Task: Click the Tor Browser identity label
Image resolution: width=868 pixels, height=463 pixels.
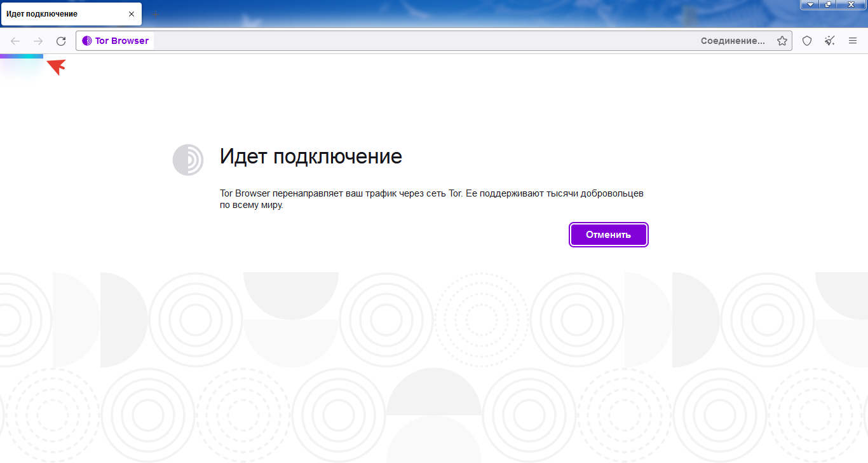Action: pos(116,41)
